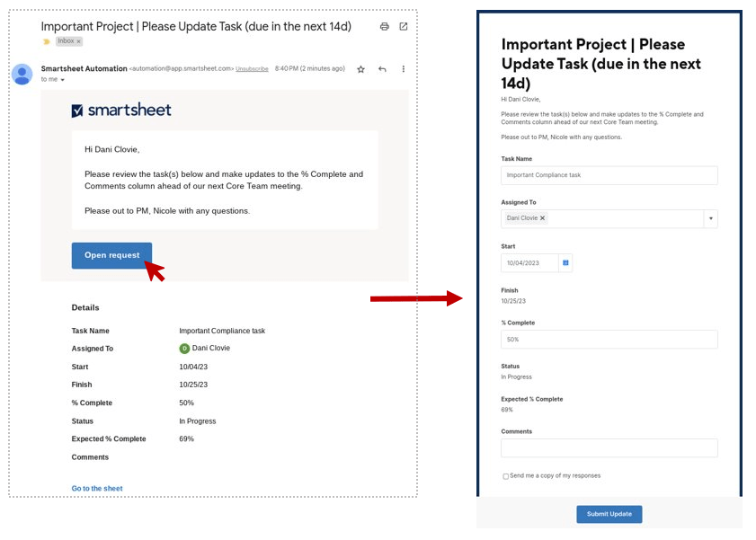Remove the Inbox label from the email
Screen dimensions: 756x540
pyautogui.click(x=78, y=41)
